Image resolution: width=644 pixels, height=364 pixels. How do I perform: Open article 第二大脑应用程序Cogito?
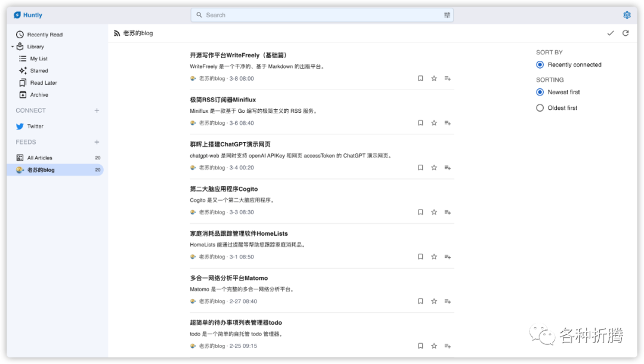click(x=224, y=189)
